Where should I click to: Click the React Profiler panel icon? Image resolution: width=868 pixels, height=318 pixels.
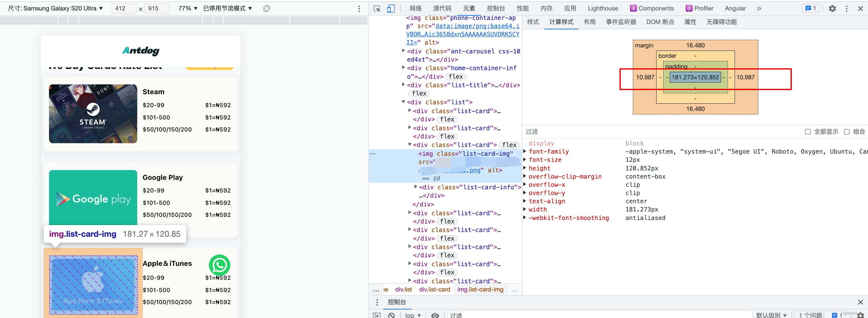tap(689, 9)
